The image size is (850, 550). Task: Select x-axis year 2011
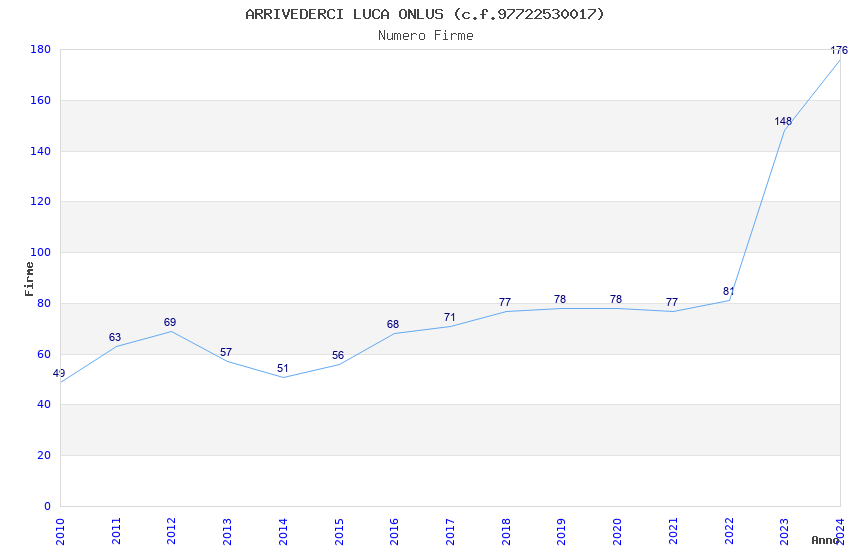[x=116, y=532]
